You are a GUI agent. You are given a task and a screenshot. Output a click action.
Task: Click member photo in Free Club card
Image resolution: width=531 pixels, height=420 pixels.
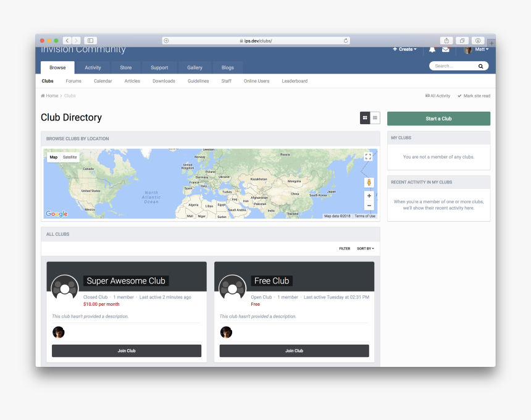pos(226,332)
